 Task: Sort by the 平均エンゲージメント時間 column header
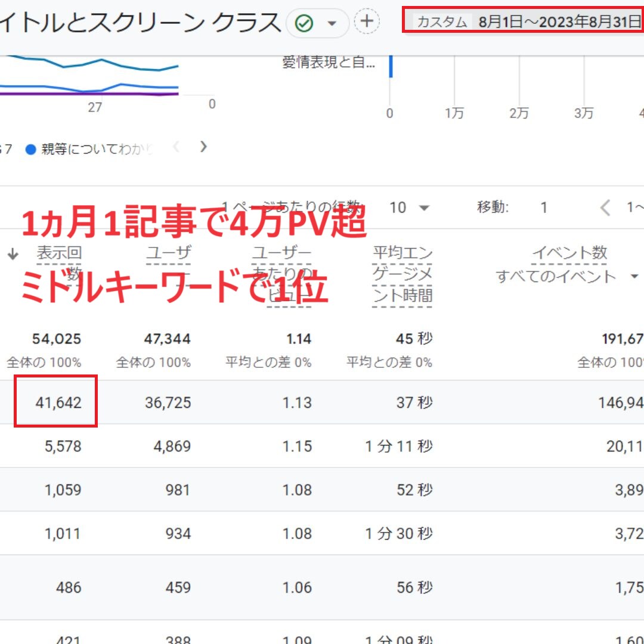click(x=402, y=274)
